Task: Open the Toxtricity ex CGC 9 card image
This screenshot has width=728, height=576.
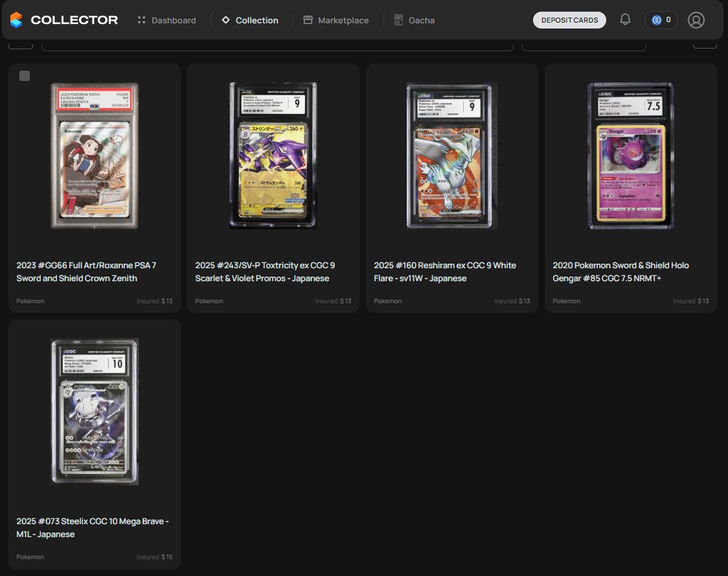Action: tap(273, 156)
